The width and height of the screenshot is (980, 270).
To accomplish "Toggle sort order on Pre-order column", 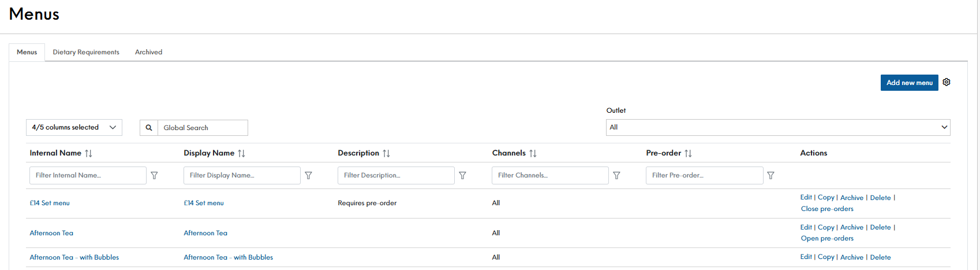I will coord(688,153).
